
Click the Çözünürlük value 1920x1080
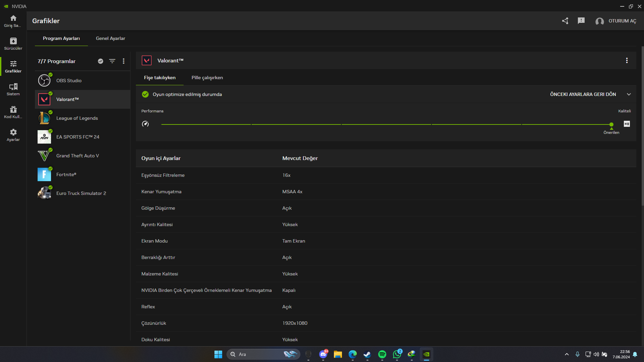click(x=295, y=323)
